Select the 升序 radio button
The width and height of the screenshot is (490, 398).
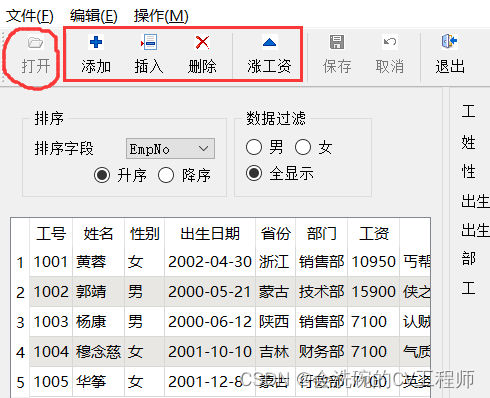[x=102, y=175]
